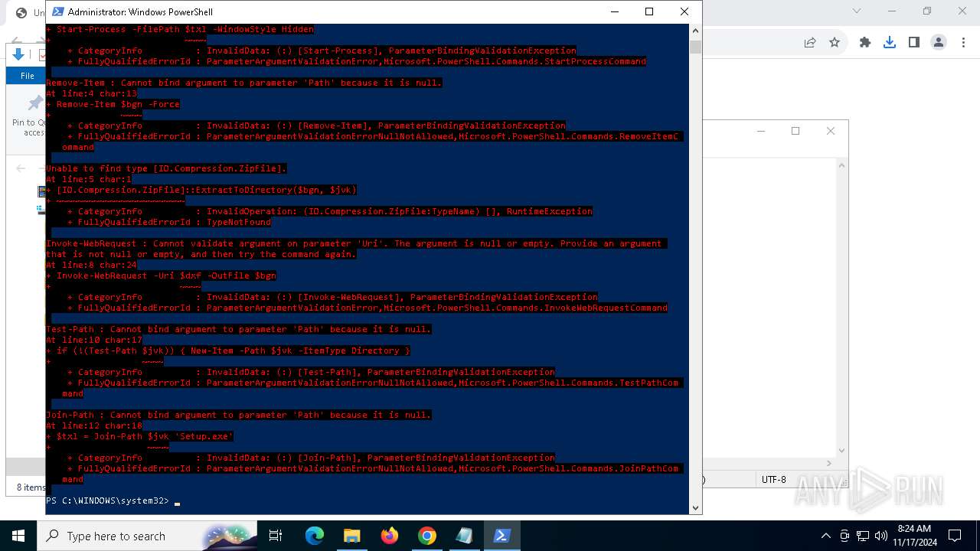
Task: Open Task View on taskbar
Action: point(276,536)
